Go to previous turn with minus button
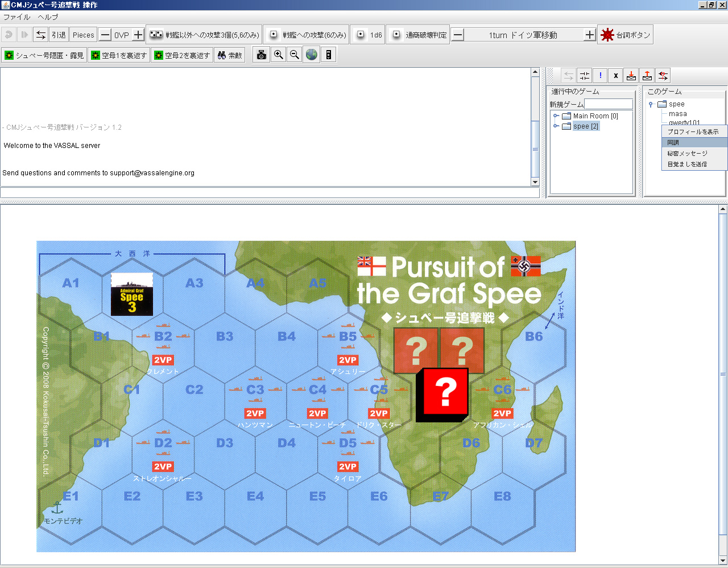728x568 pixels. pos(458,35)
